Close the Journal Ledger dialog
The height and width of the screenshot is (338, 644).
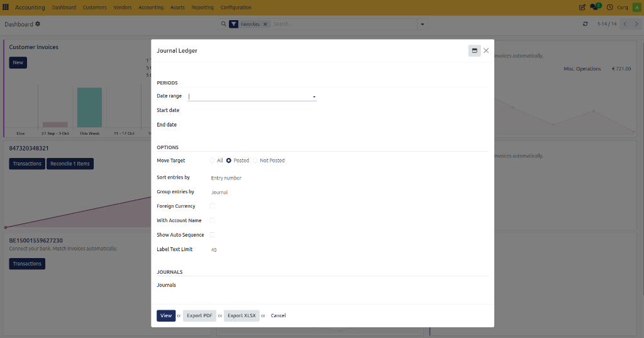(x=486, y=50)
